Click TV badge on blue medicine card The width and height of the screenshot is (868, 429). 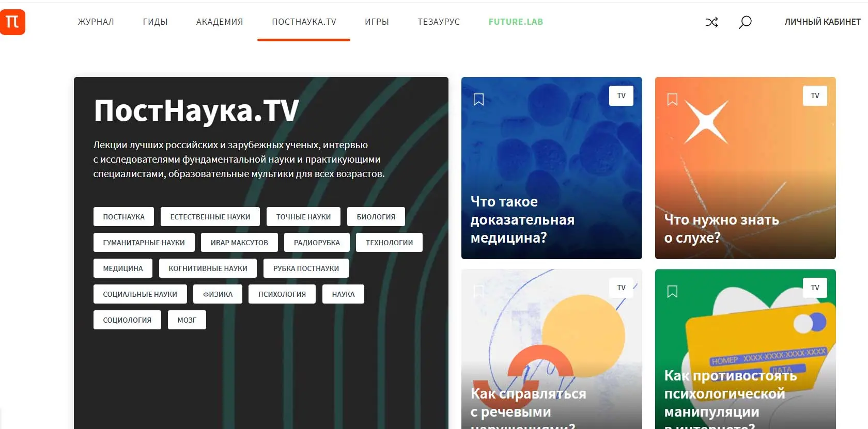click(x=621, y=96)
